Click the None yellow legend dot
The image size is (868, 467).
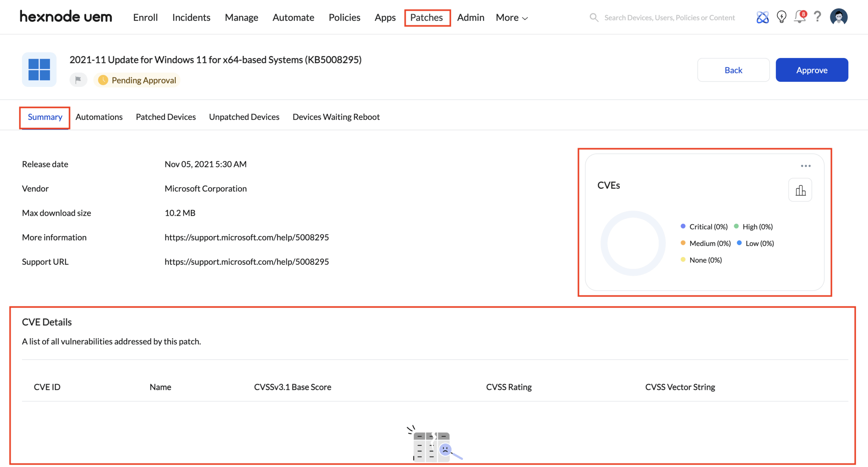683,260
